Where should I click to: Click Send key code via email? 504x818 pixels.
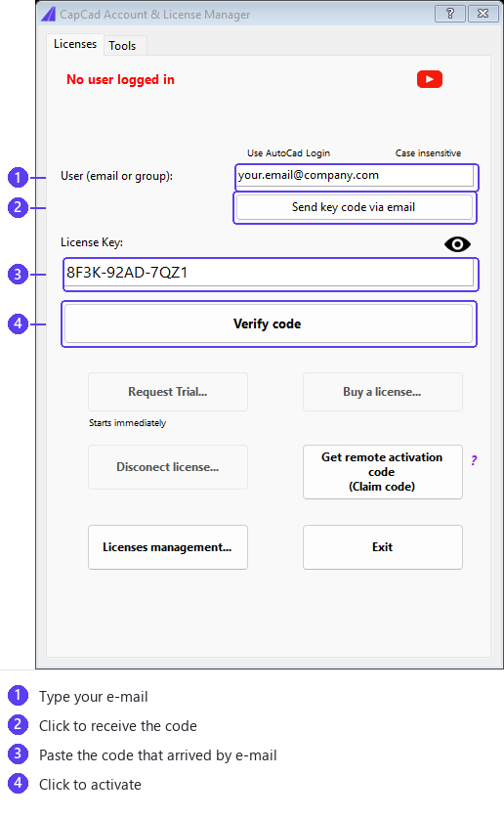point(354,207)
